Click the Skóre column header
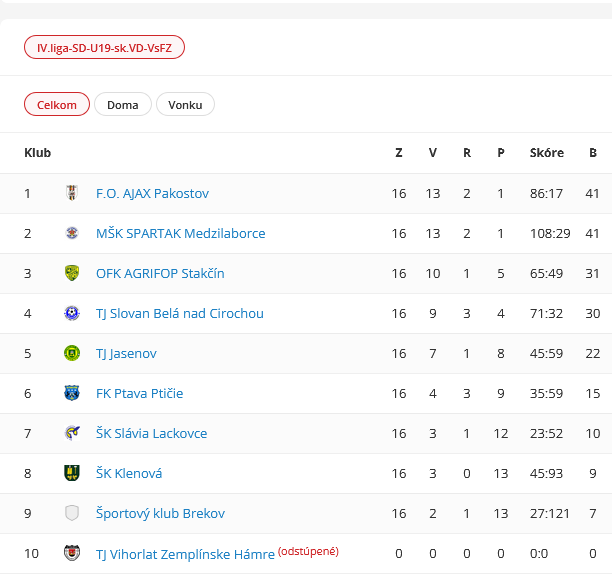This screenshot has width=612, height=575. 546,153
